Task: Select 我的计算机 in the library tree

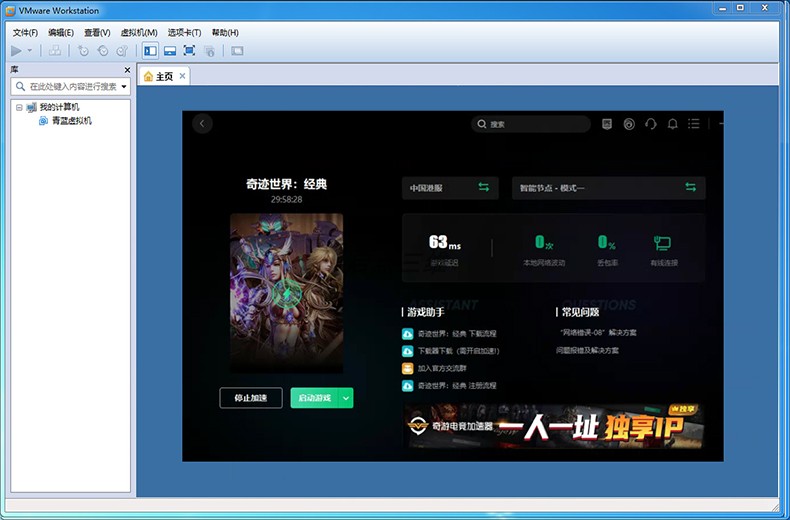Action: pos(59,107)
